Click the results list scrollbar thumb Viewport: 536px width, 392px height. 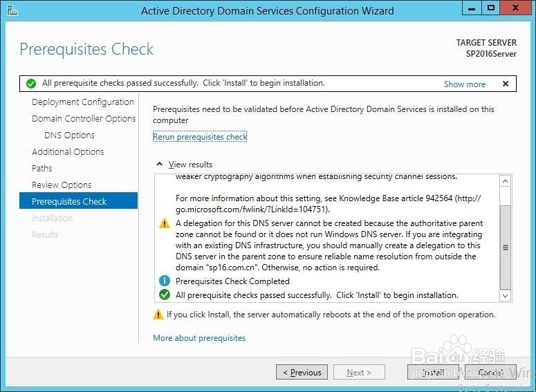(506, 248)
